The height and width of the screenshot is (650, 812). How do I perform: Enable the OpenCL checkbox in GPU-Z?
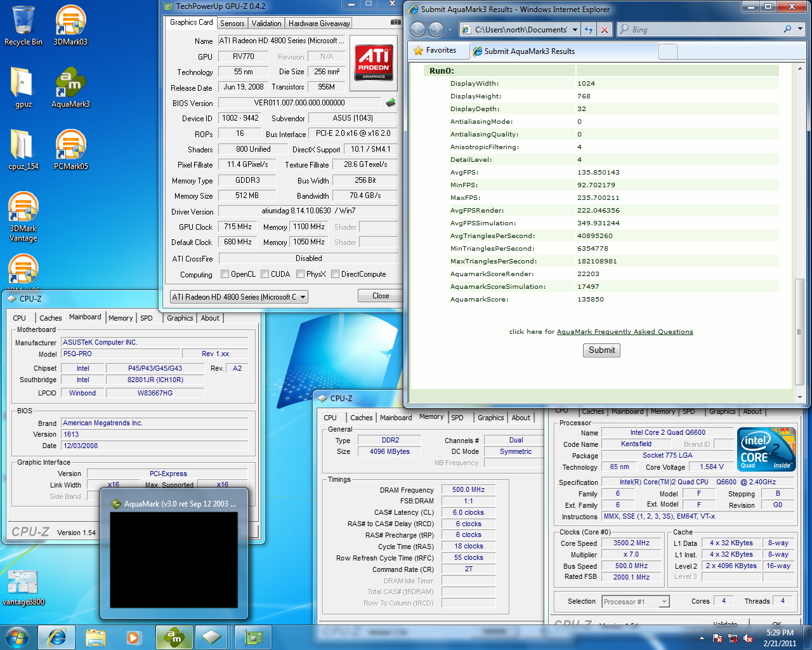pyautogui.click(x=225, y=274)
